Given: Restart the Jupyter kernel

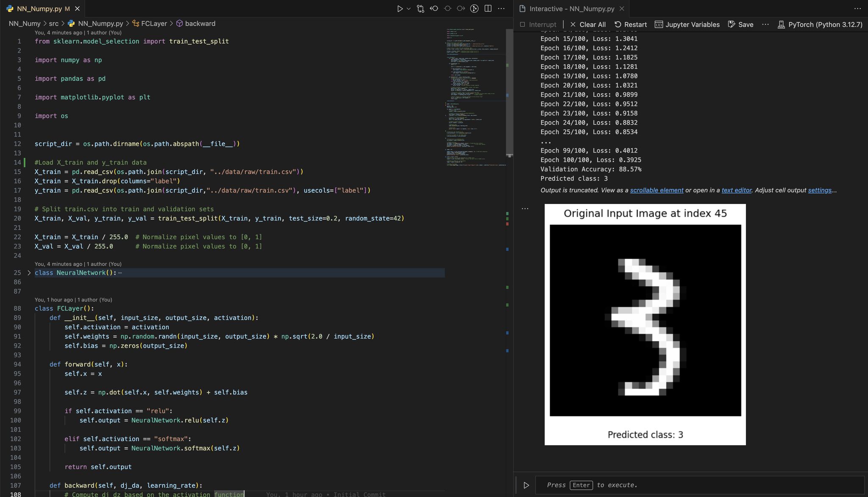Looking at the screenshot, I should 631,25.
